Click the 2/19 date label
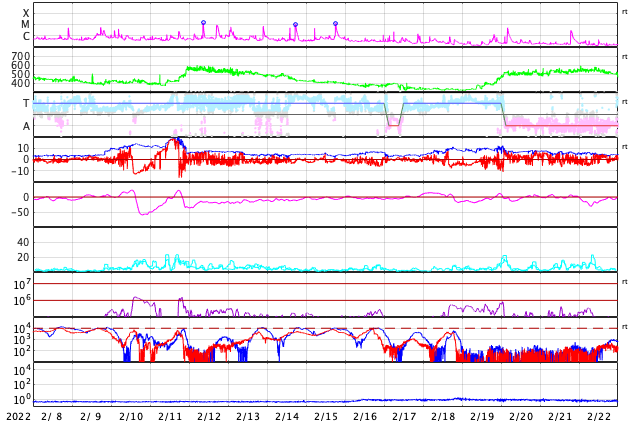The image size is (634, 424). [x=482, y=417]
